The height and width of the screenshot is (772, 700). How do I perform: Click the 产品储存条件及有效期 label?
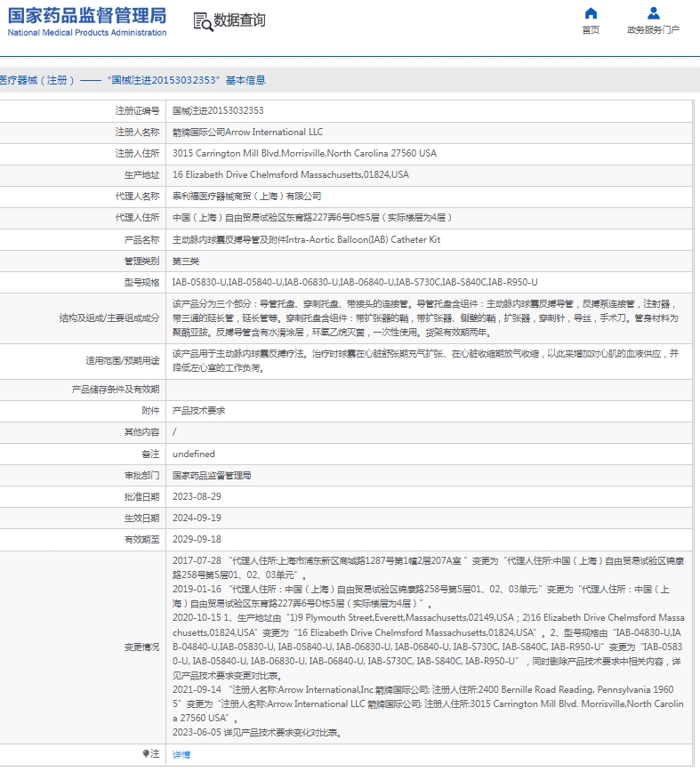[x=116, y=390]
